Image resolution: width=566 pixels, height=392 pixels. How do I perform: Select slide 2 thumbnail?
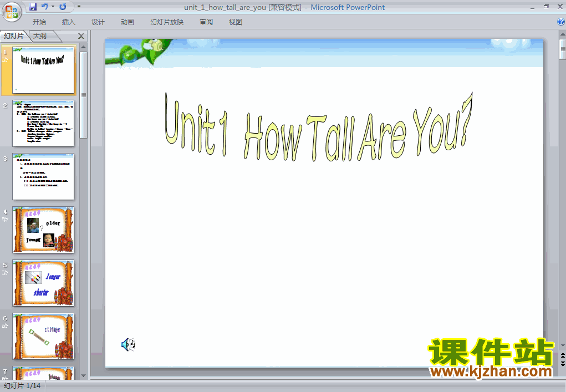[x=43, y=124]
